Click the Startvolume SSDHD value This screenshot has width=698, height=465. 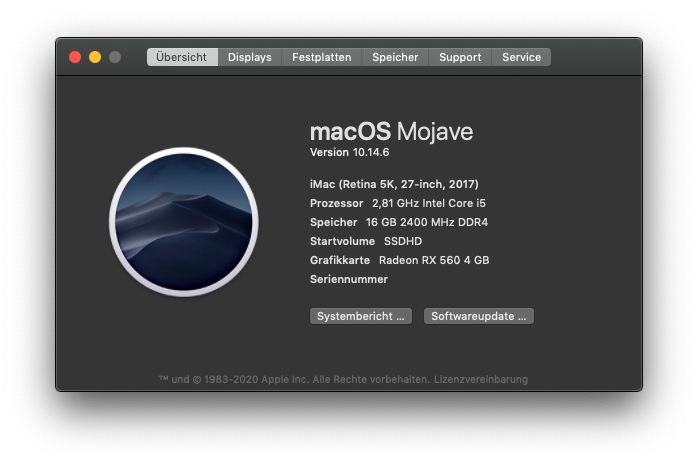(x=403, y=241)
